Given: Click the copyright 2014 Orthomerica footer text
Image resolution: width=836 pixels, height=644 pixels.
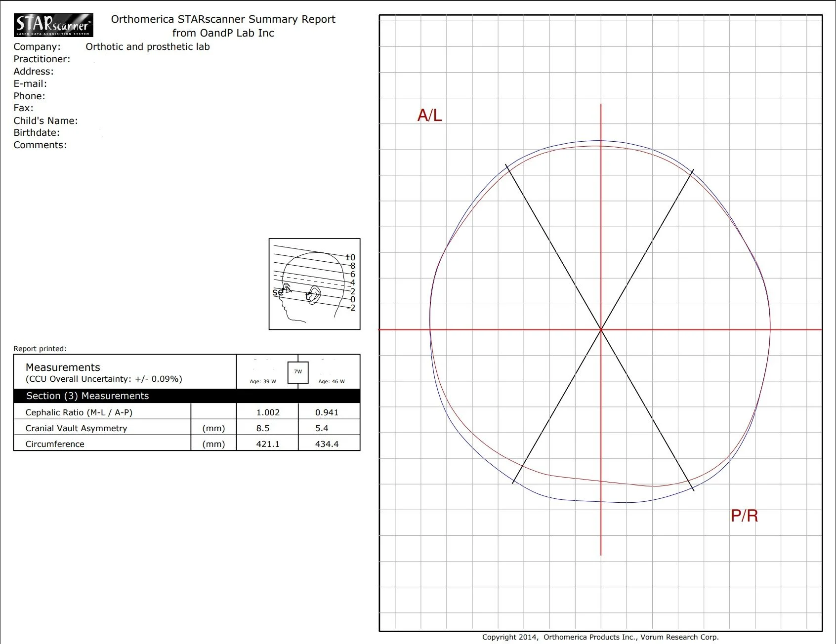Looking at the screenshot, I should (x=600, y=637).
